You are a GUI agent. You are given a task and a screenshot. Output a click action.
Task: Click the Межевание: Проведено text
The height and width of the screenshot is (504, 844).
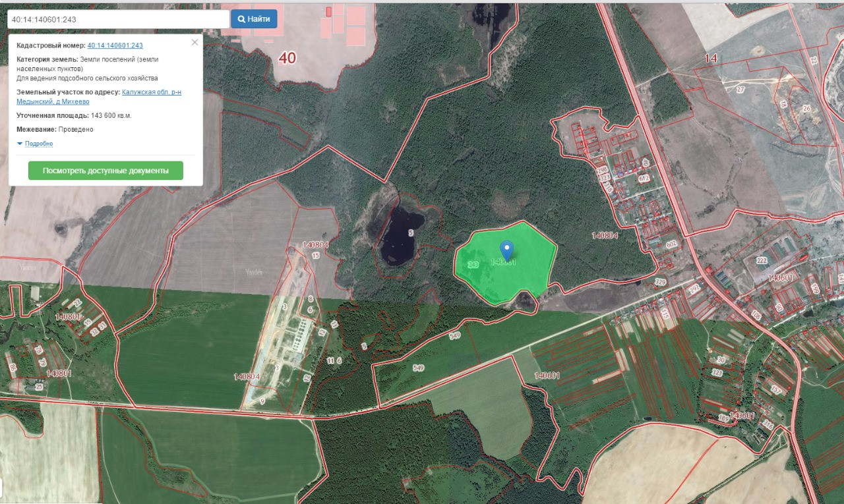pyautogui.click(x=55, y=129)
